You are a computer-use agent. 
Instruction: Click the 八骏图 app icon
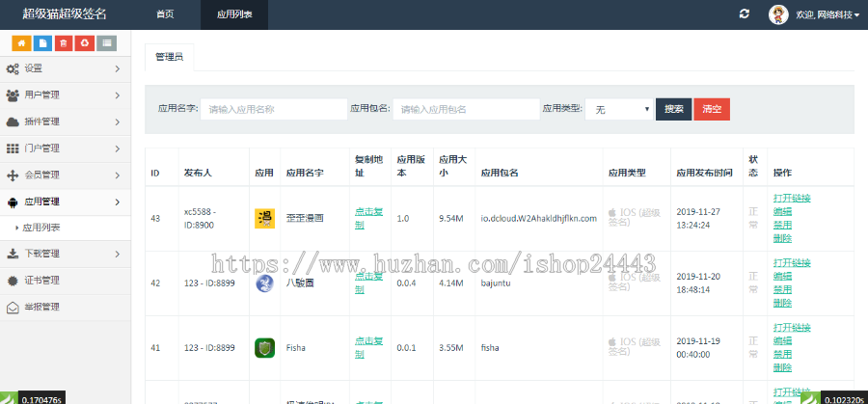tap(264, 283)
